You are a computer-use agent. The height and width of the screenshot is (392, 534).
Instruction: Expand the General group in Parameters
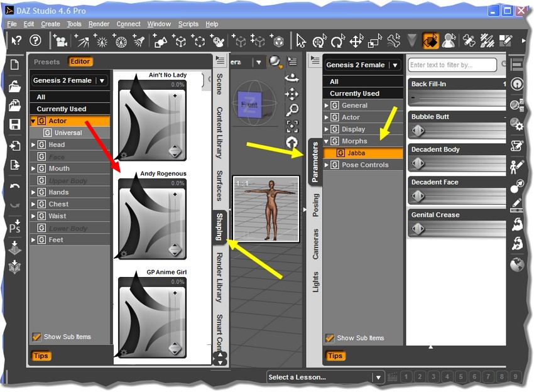[326, 106]
